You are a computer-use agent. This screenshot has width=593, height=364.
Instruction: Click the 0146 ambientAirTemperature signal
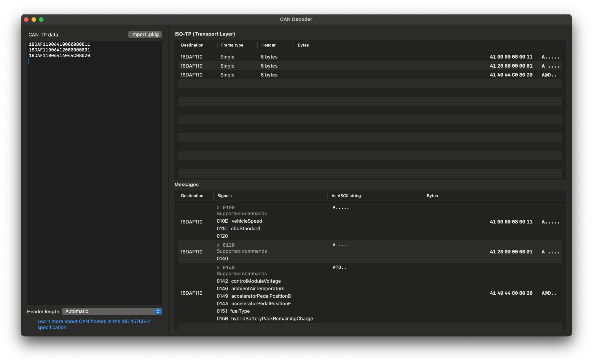(251, 288)
